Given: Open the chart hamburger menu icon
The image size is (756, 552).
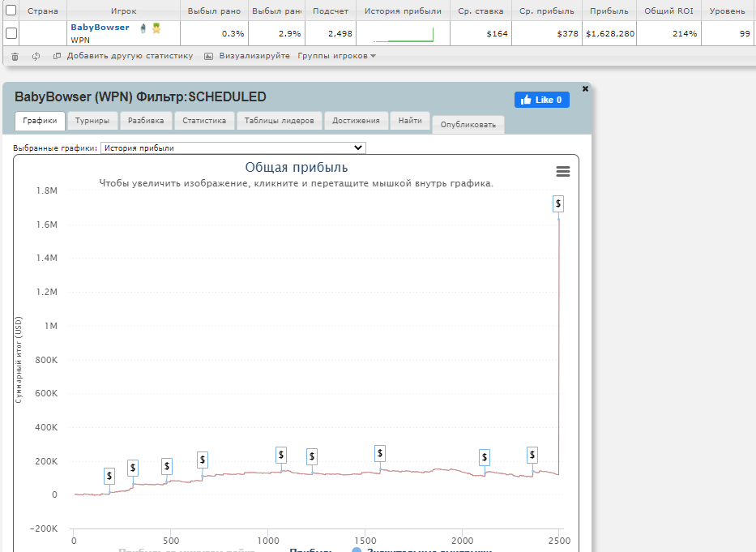Looking at the screenshot, I should coord(562,171).
